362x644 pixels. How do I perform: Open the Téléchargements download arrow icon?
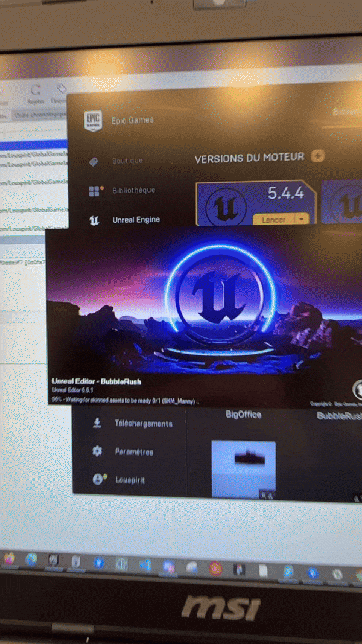pyautogui.click(x=97, y=422)
